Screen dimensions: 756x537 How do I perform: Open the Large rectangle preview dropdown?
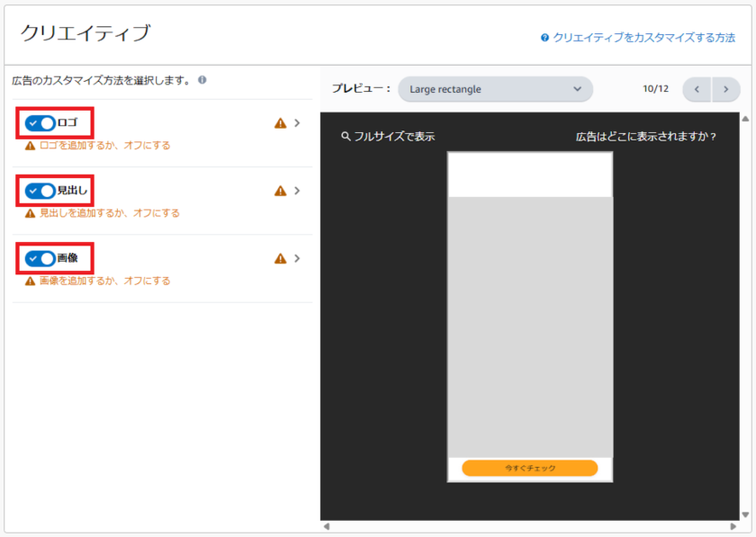(495, 89)
